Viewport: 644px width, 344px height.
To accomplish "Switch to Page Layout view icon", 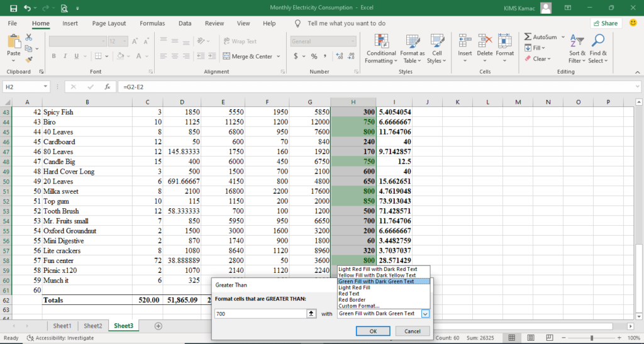I will (531, 338).
